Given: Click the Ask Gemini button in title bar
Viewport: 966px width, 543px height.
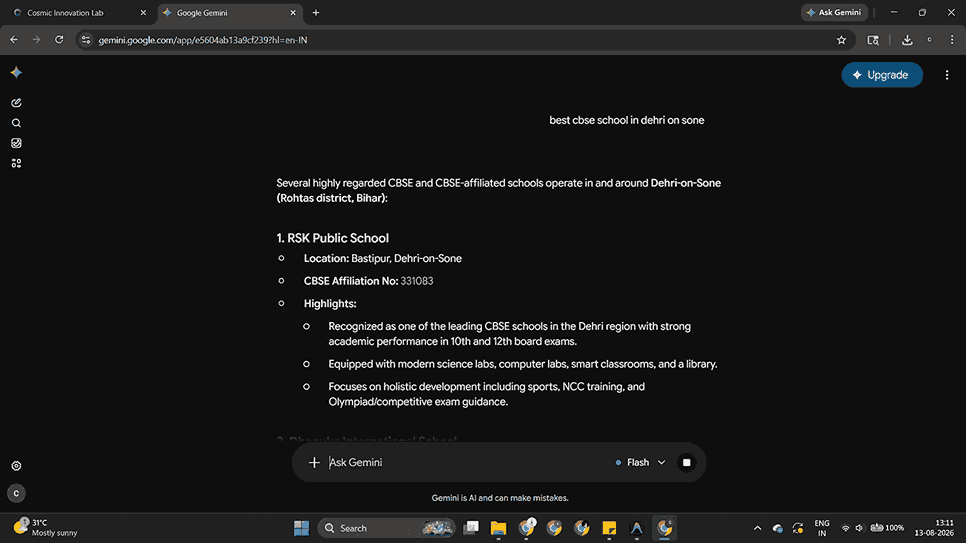Looking at the screenshot, I should coord(834,12).
